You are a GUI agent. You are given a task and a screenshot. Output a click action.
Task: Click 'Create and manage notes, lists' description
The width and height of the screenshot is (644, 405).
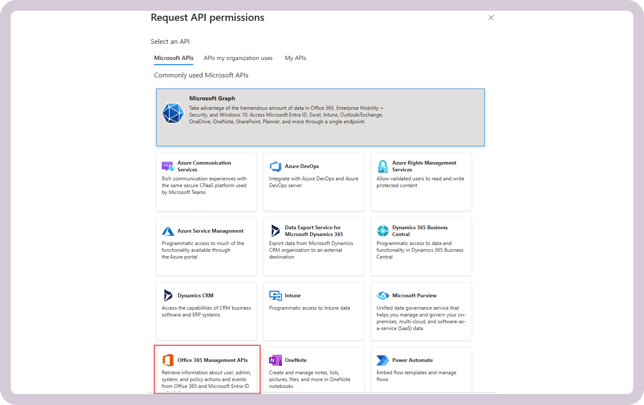pyautogui.click(x=310, y=379)
